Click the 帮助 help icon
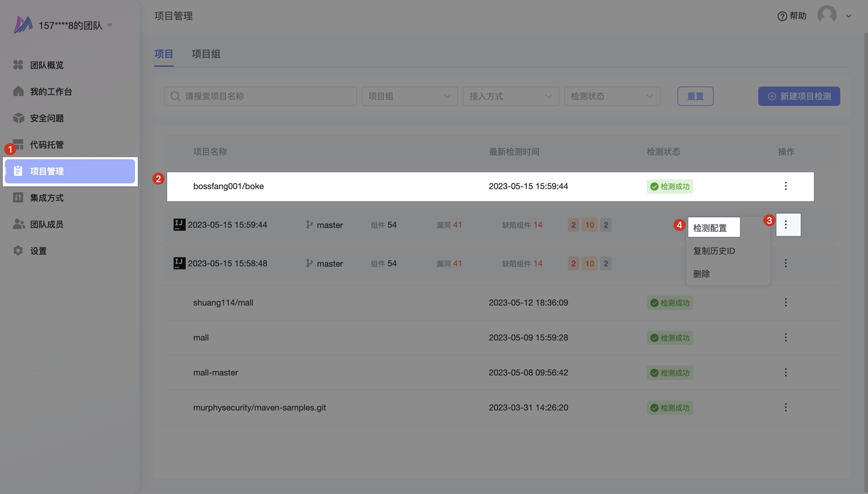This screenshot has height=494, width=868. click(782, 16)
